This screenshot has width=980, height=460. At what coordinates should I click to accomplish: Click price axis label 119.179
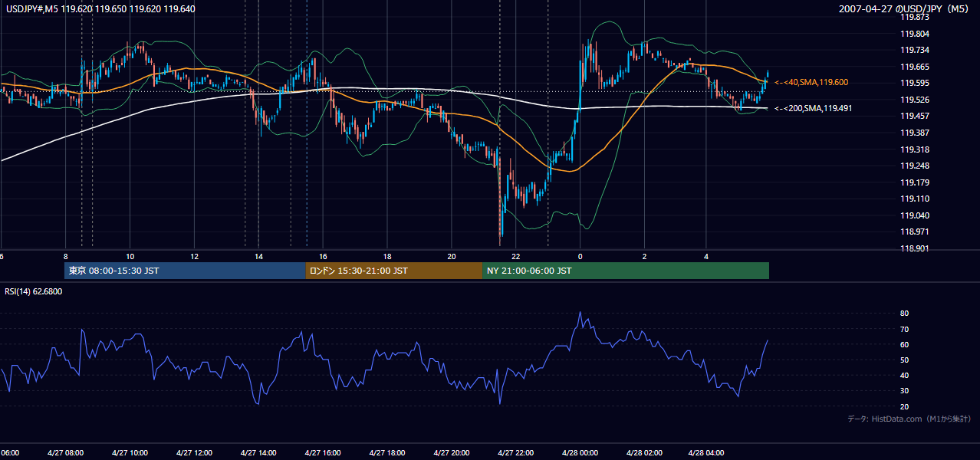tap(915, 182)
